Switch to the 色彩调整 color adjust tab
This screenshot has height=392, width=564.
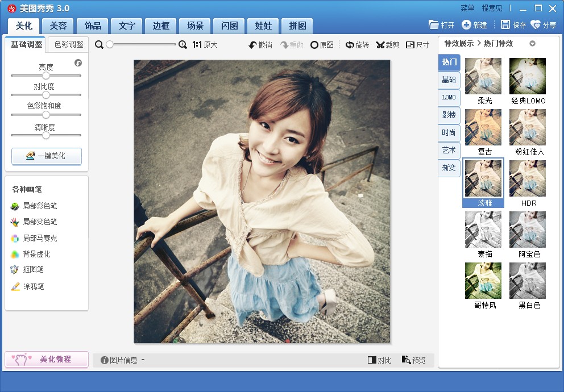click(68, 44)
